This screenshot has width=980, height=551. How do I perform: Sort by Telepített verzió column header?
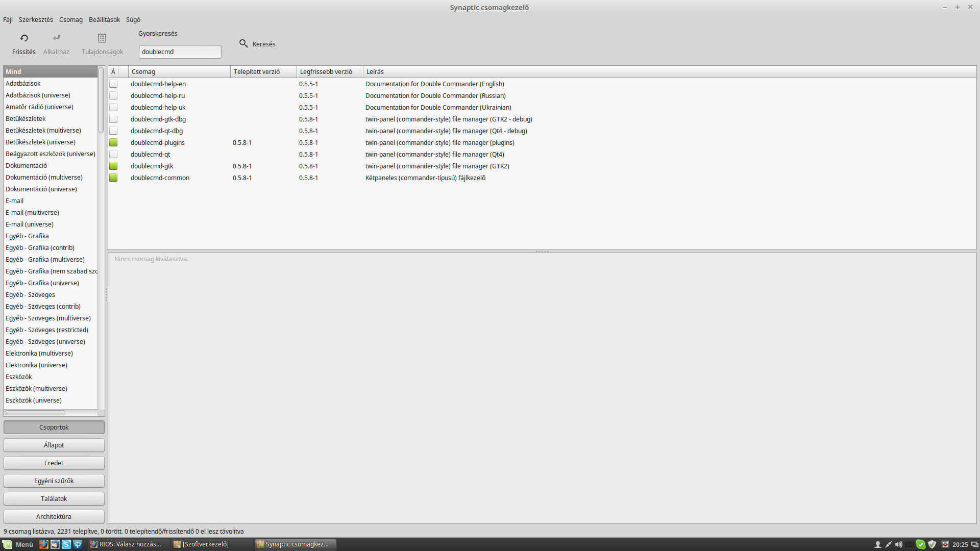tap(263, 72)
